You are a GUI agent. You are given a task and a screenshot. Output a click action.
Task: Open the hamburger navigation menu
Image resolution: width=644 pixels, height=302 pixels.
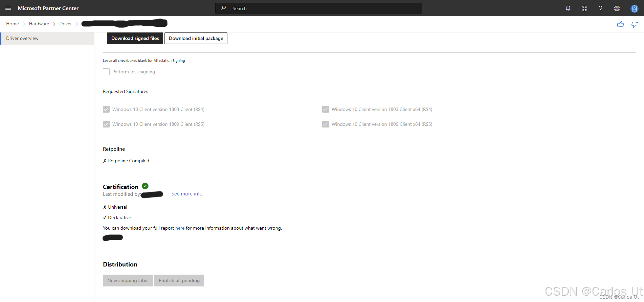(8, 8)
